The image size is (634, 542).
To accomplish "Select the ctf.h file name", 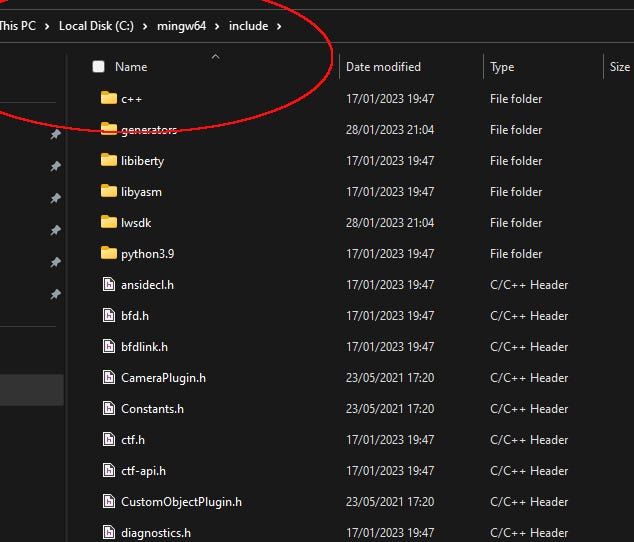I will [133, 440].
